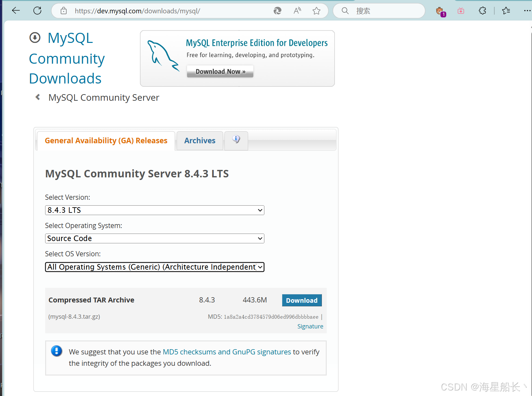The image size is (532, 396).
Task: Open browser Settings and more menu
Action: tap(527, 11)
